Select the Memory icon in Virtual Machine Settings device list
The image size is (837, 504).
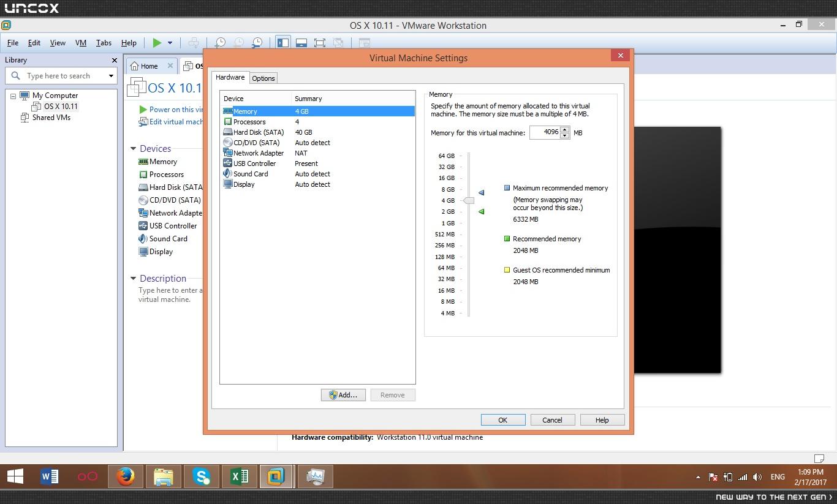[x=228, y=111]
